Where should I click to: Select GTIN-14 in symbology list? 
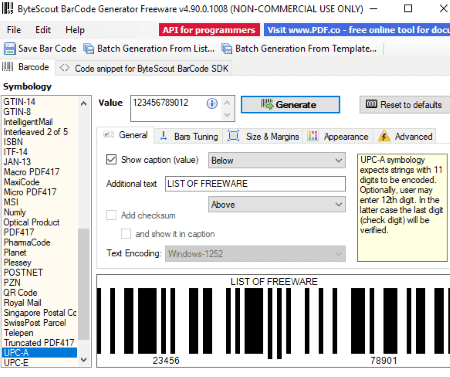(39, 102)
